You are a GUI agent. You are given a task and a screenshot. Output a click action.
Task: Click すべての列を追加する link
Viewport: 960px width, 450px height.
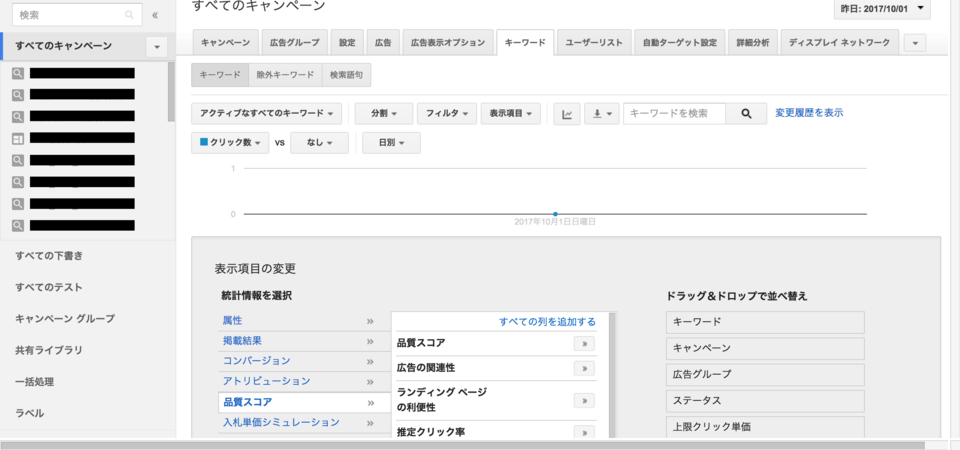[x=547, y=322]
